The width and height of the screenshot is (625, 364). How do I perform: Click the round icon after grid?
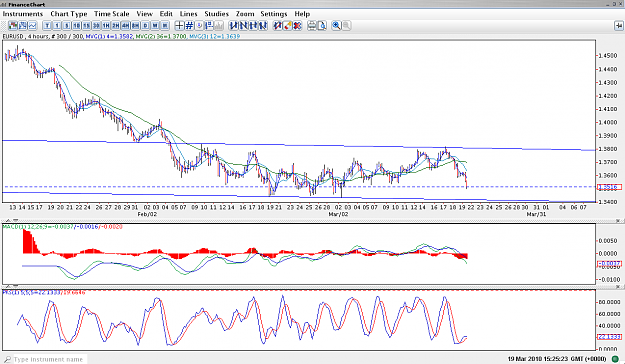[199, 26]
